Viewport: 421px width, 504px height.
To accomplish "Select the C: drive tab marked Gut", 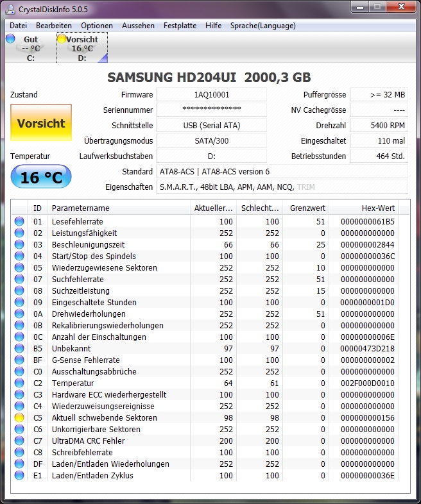I will point(31,48).
